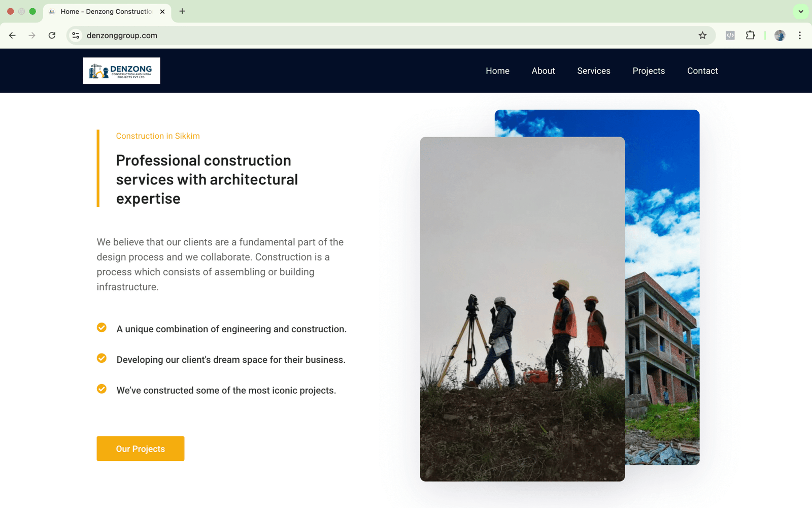Click checkmark beside dream space line
The height and width of the screenshot is (508, 812).
(101, 358)
